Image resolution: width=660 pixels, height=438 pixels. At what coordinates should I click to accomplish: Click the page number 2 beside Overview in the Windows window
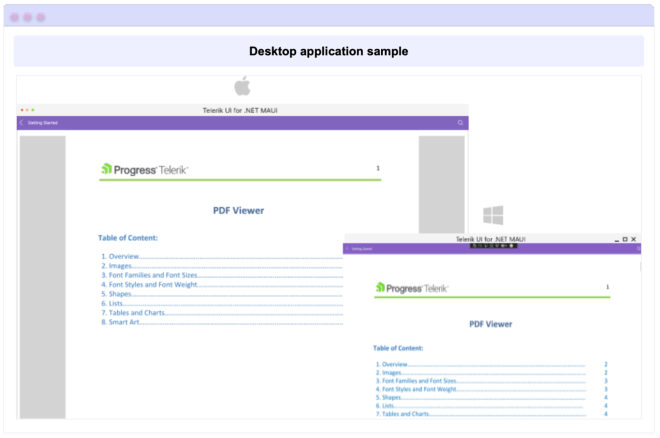point(606,364)
